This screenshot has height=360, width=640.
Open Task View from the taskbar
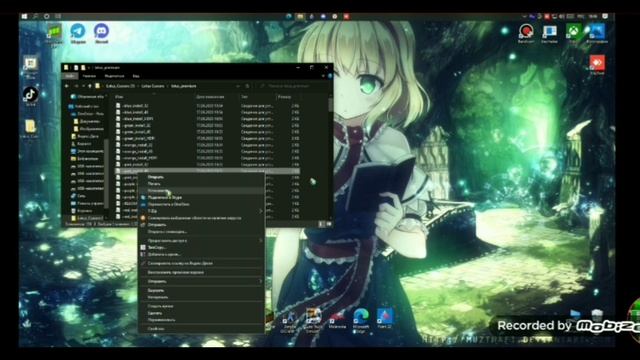[58, 16]
